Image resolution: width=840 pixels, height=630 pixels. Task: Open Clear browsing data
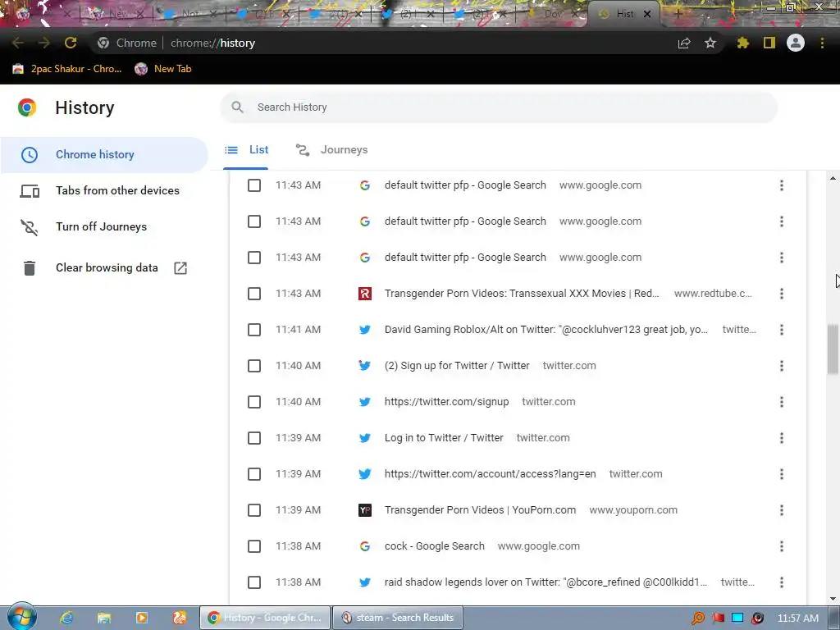point(104,268)
